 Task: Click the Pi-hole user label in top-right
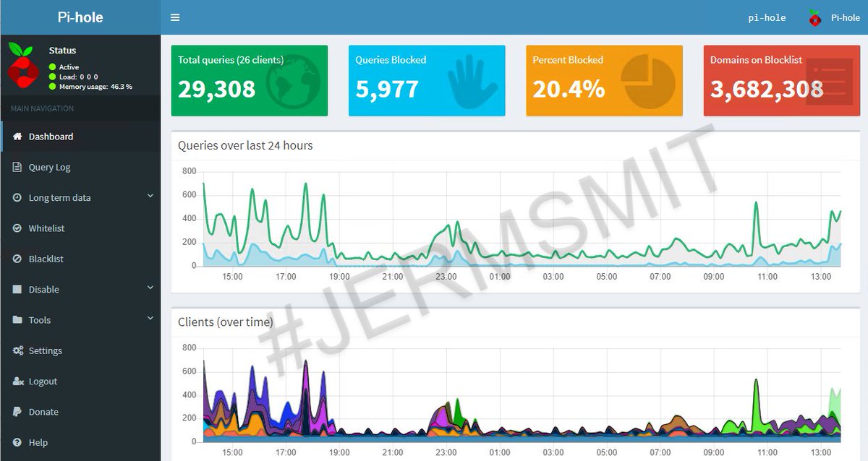(x=846, y=18)
